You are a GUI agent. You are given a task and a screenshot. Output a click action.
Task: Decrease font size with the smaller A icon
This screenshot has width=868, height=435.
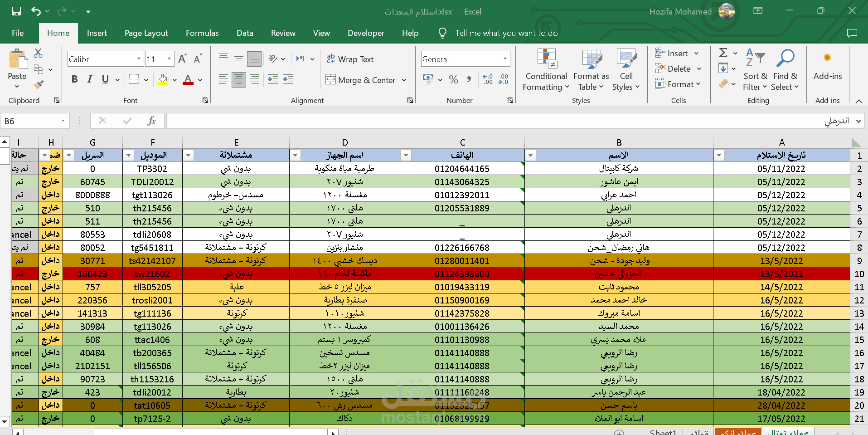point(198,59)
